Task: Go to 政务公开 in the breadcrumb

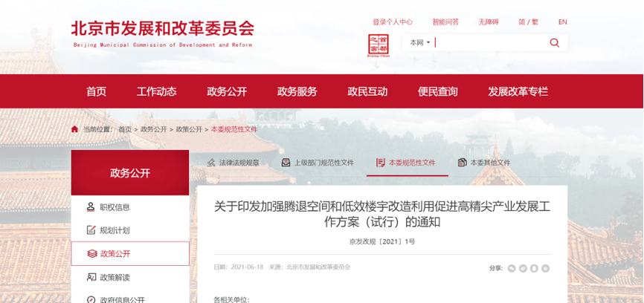Action: [x=154, y=129]
